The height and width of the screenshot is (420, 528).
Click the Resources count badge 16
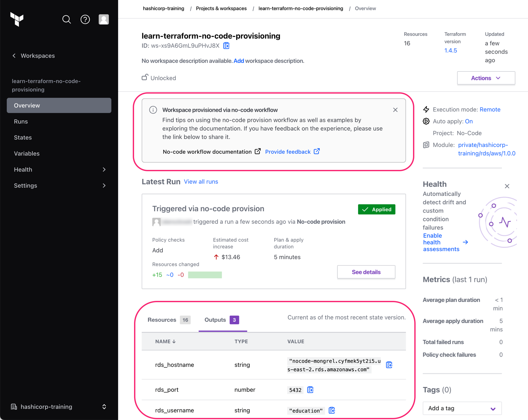point(185,320)
